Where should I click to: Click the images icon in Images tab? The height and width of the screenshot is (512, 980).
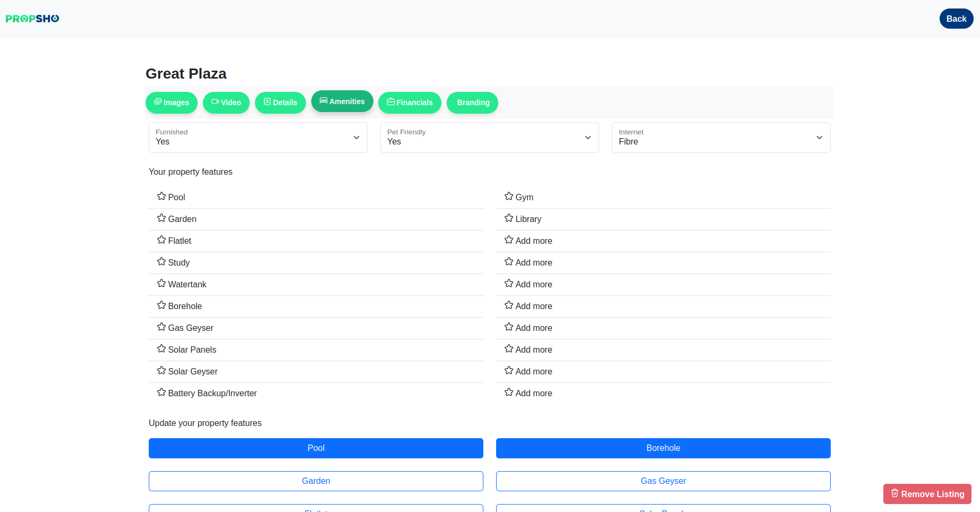[158, 101]
